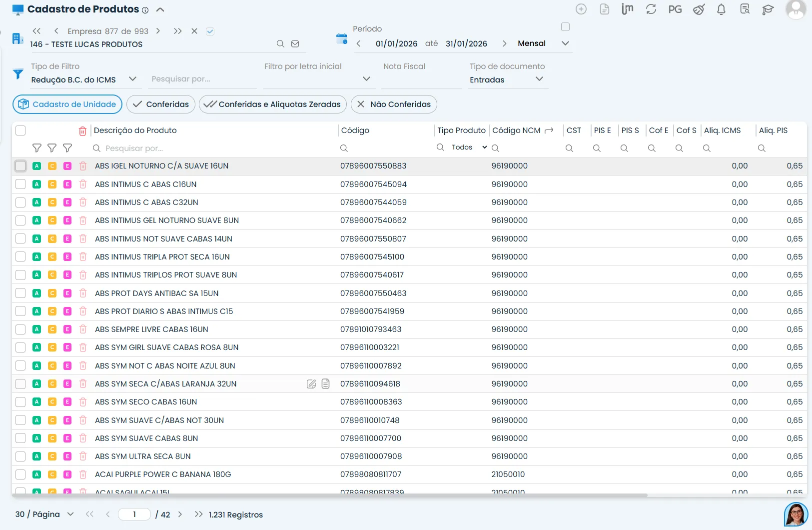Click edit icon on ABS SYM SECA row

pos(311,384)
